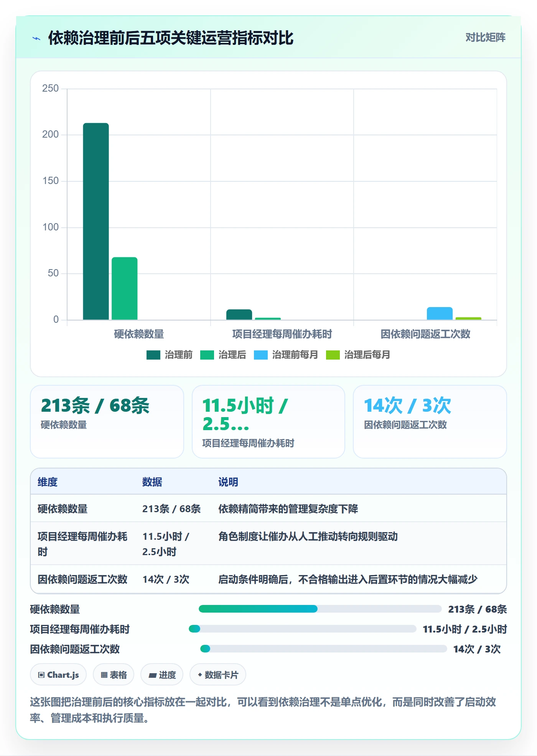Click the 说明 column header
This screenshot has width=537, height=756.
click(x=228, y=482)
